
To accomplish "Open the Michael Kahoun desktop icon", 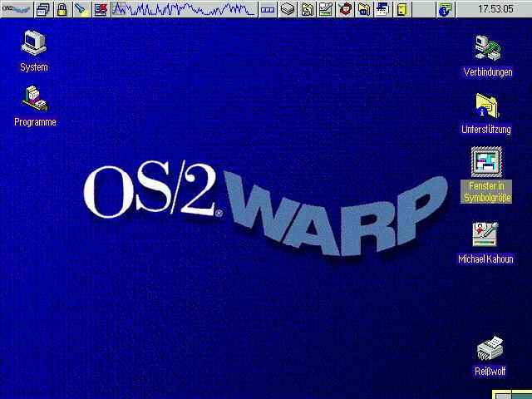I will pyautogui.click(x=485, y=234).
